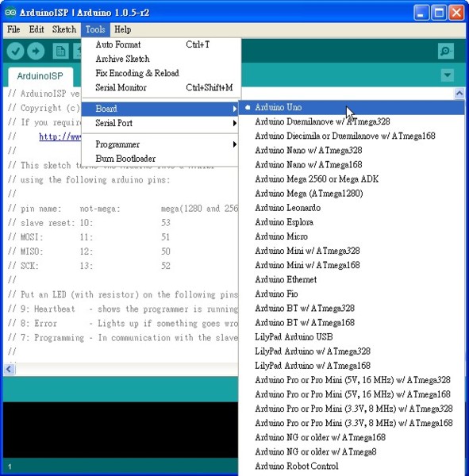
Task: Minimize the Arduino window
Action: pos(421,13)
